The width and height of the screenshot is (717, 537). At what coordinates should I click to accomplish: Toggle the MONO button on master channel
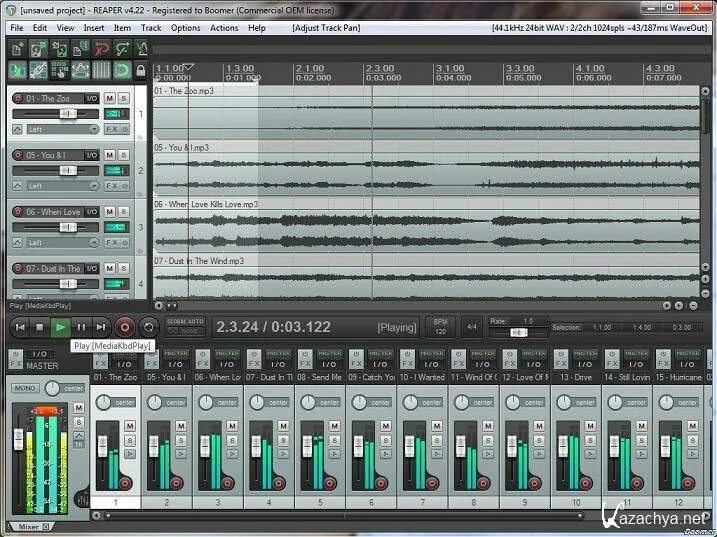[25, 388]
